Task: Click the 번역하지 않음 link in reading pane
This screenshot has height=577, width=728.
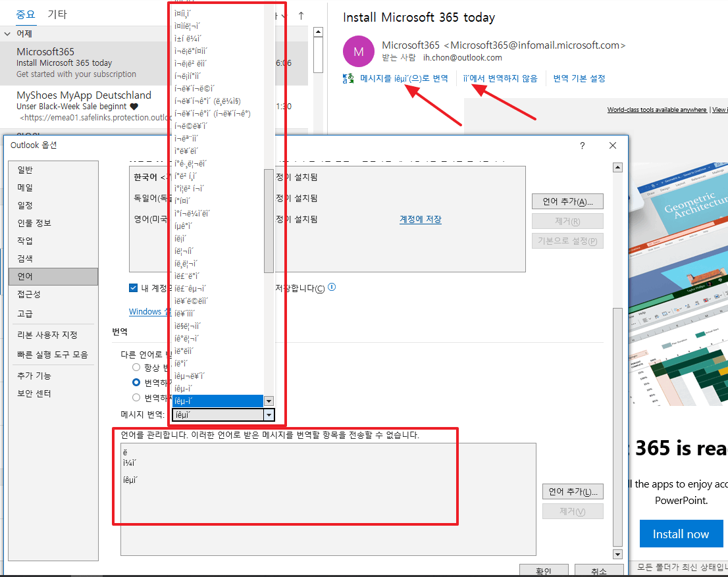Action: click(500, 78)
